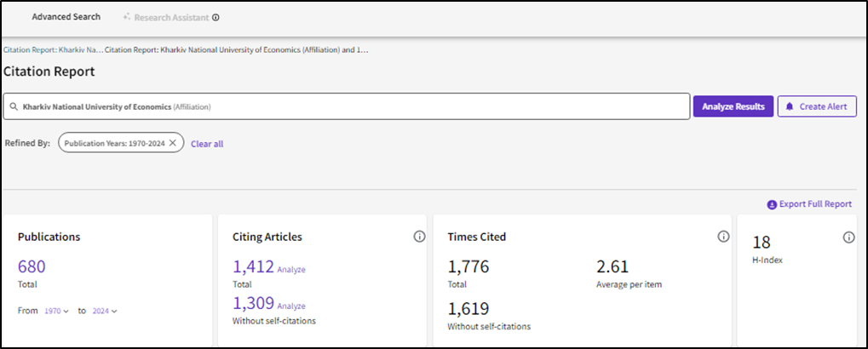868x349 pixels.
Task: Click the search magnifier icon in search box
Action: point(14,106)
